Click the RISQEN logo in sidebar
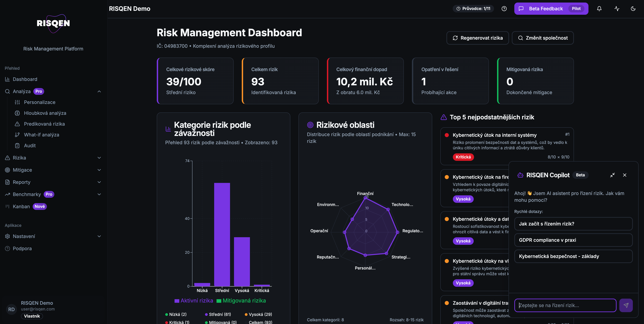 coord(53,24)
